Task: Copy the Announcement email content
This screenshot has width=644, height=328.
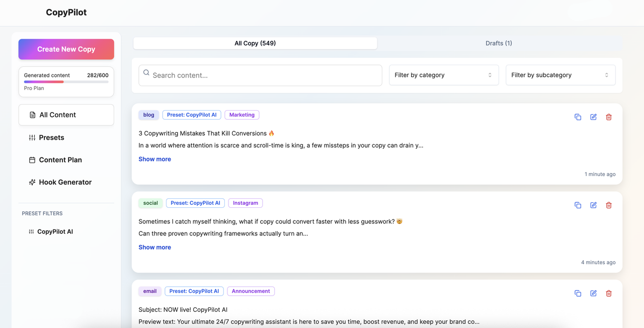Action: [578, 293]
